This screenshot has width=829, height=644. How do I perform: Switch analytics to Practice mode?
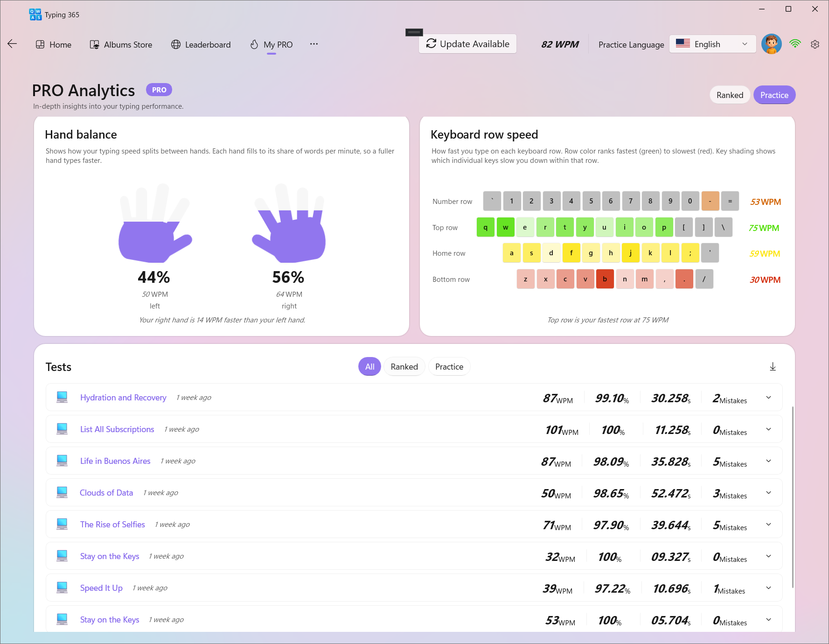point(774,95)
